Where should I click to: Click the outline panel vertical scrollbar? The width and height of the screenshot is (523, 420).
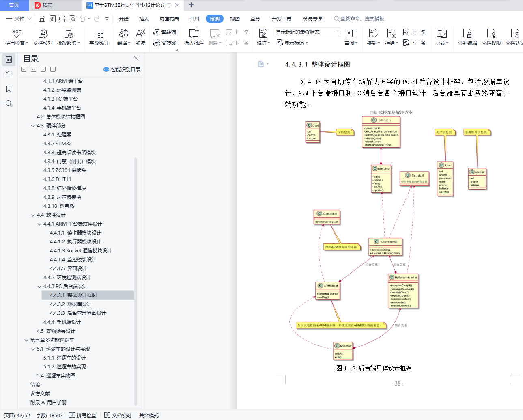pos(136,281)
